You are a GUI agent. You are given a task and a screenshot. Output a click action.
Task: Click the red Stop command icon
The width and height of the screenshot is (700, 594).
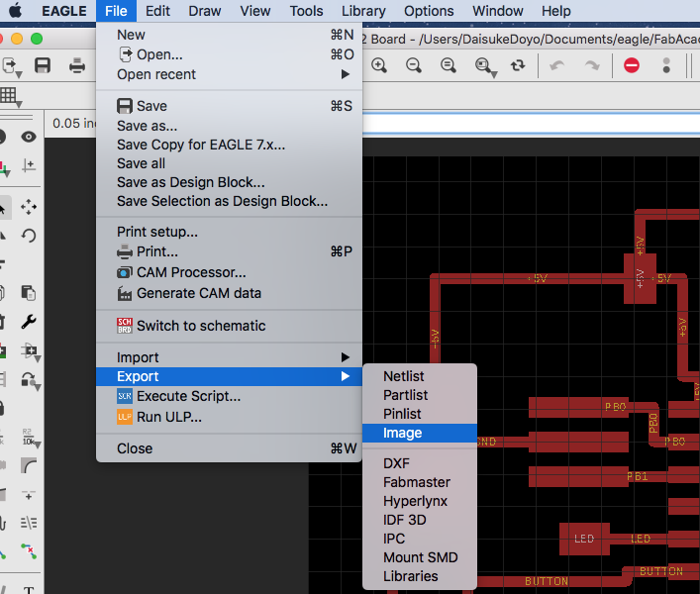632,65
